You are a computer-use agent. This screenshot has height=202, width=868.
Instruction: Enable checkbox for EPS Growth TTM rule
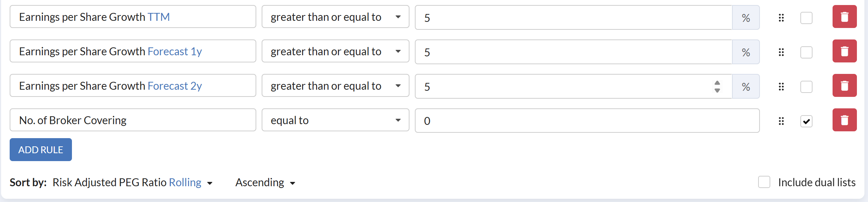pos(806,18)
